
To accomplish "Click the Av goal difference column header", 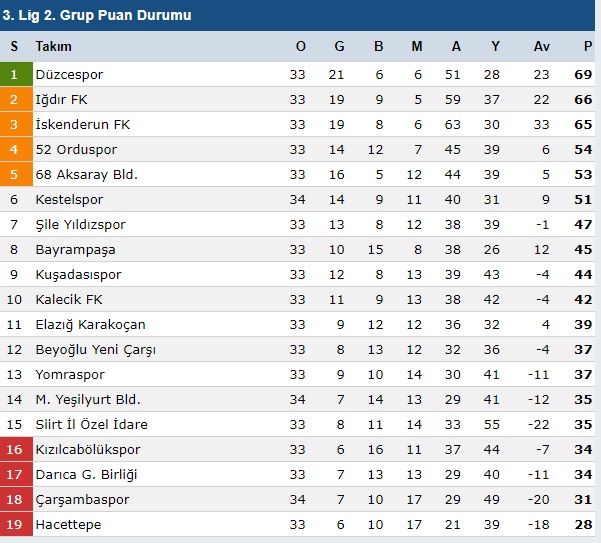I will point(542,47).
